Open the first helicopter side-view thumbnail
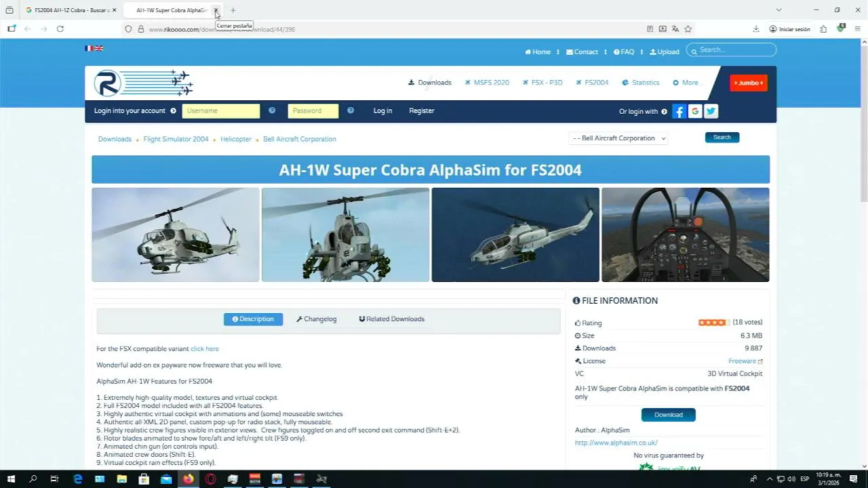This screenshot has height=488, width=868. coord(176,235)
